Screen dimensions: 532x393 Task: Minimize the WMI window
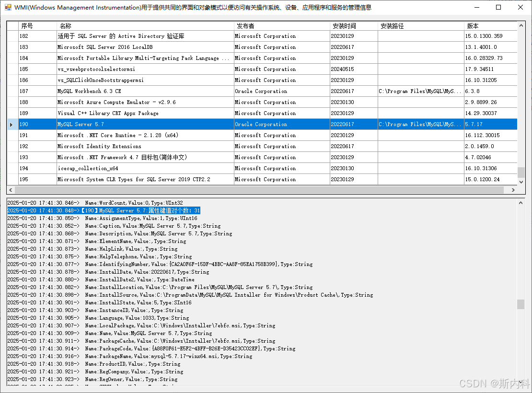click(477, 7)
